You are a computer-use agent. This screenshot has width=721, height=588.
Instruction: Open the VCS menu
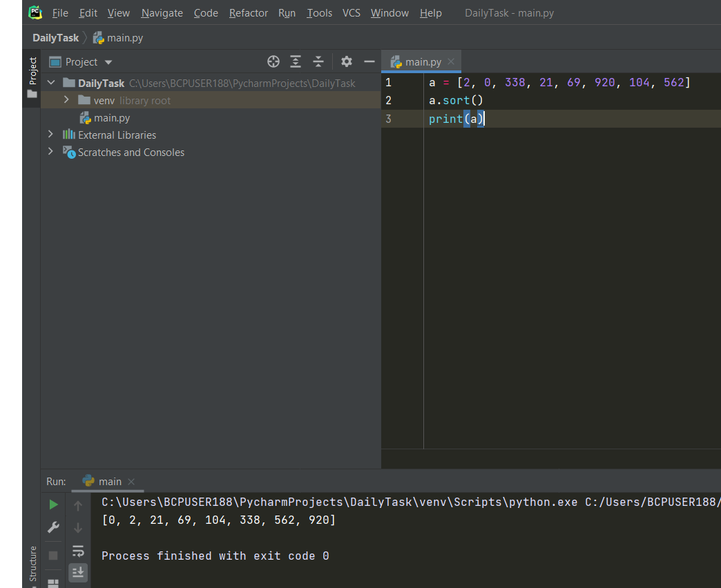tap(352, 13)
